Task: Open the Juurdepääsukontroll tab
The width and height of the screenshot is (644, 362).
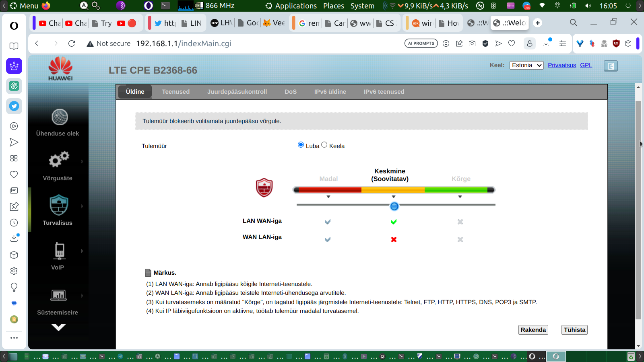Action: (237, 92)
